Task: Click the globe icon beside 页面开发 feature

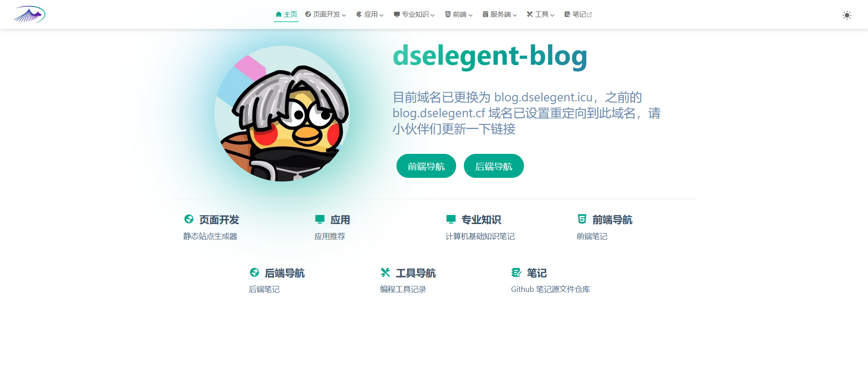Action: (x=189, y=219)
